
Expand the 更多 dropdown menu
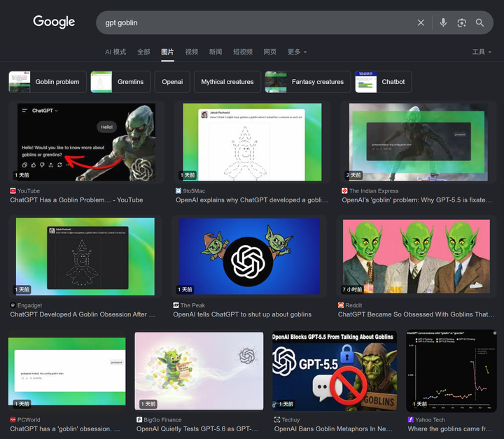(297, 52)
